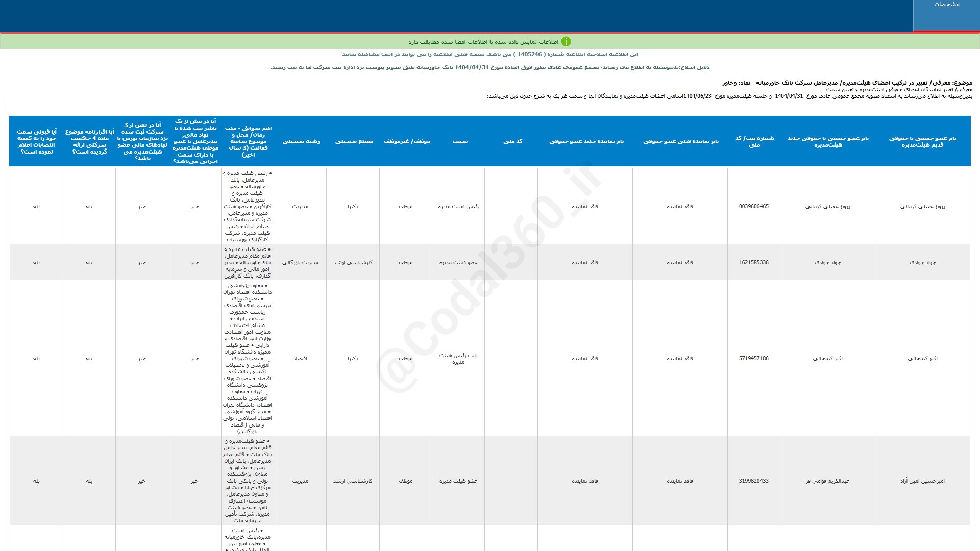980x551 pixels.
Task: Click the اقتصاد field of study cell
Action: tap(300, 359)
